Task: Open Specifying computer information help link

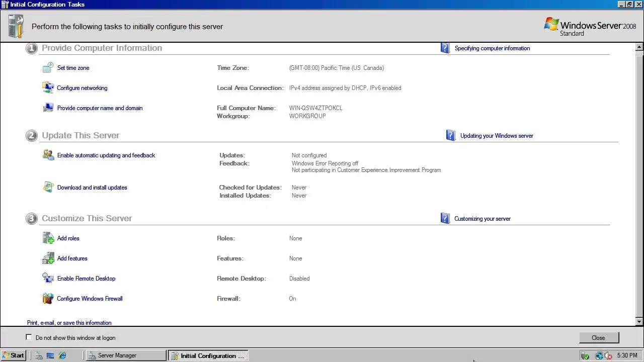Action: click(x=492, y=48)
